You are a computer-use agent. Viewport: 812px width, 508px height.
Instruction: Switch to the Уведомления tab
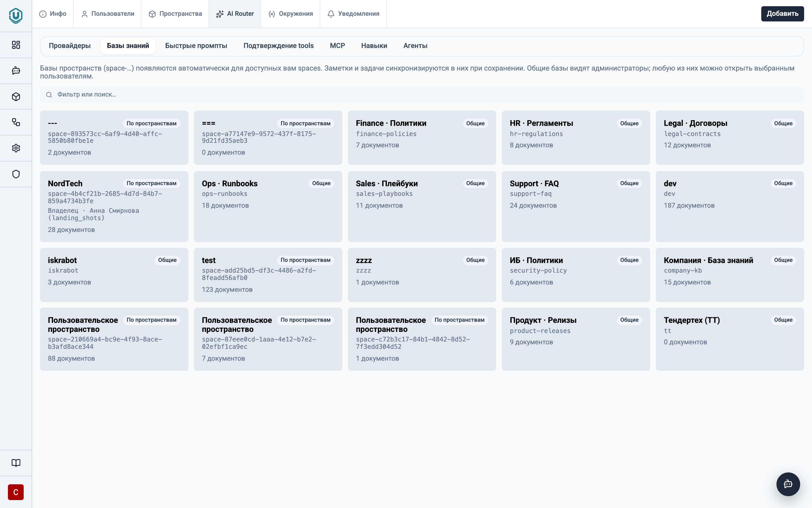[353, 14]
